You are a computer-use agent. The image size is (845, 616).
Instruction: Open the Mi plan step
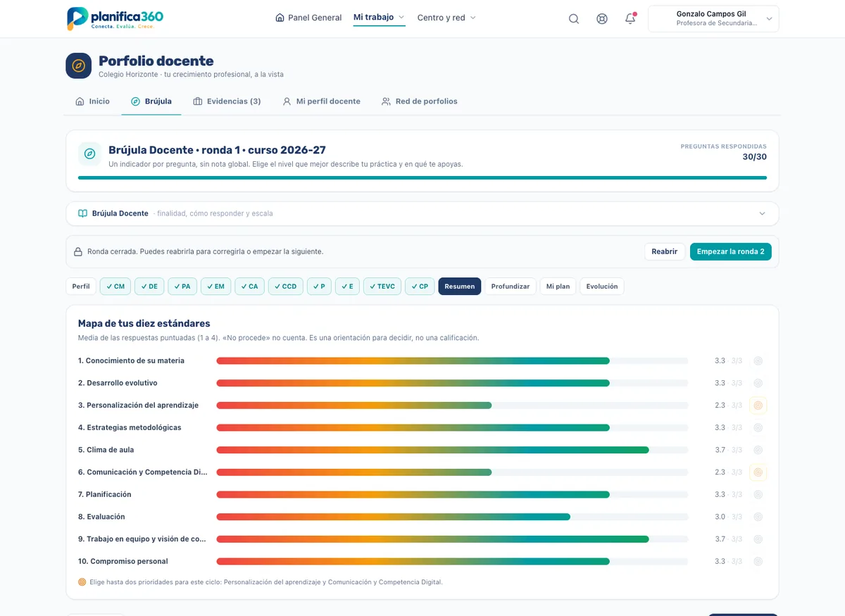(558, 287)
